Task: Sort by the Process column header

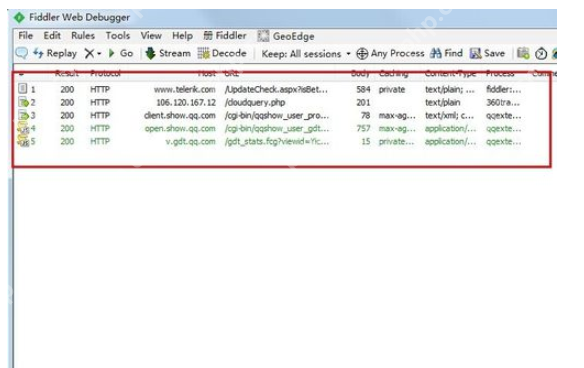Action: coord(500,73)
